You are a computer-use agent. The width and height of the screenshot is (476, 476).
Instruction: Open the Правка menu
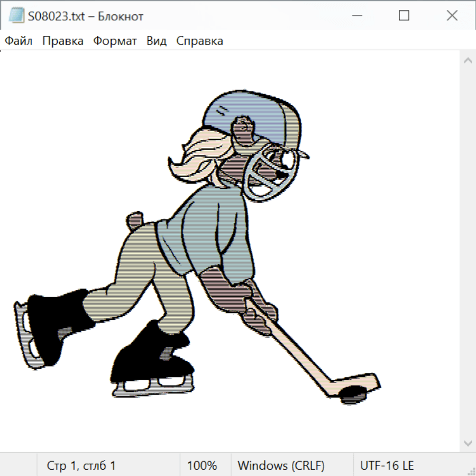[62, 41]
